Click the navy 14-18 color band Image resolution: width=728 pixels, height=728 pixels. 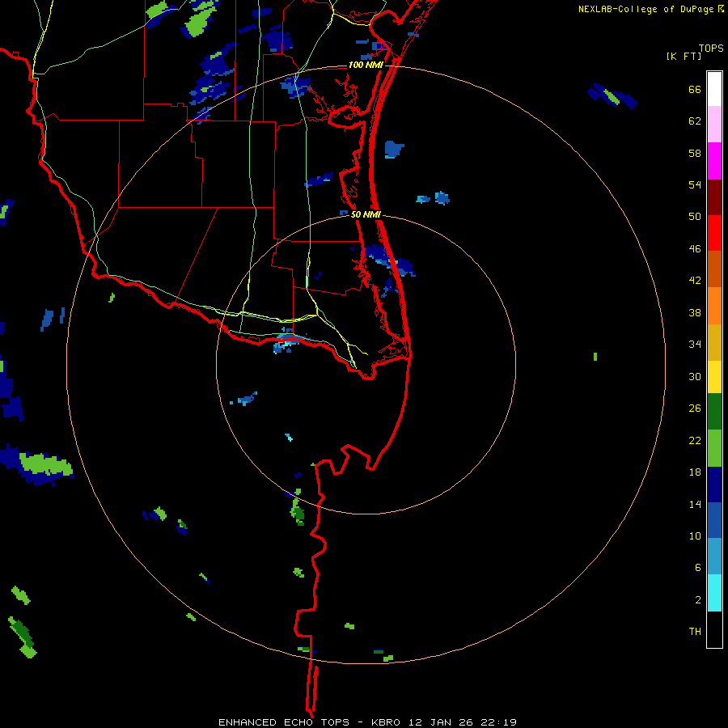click(714, 485)
